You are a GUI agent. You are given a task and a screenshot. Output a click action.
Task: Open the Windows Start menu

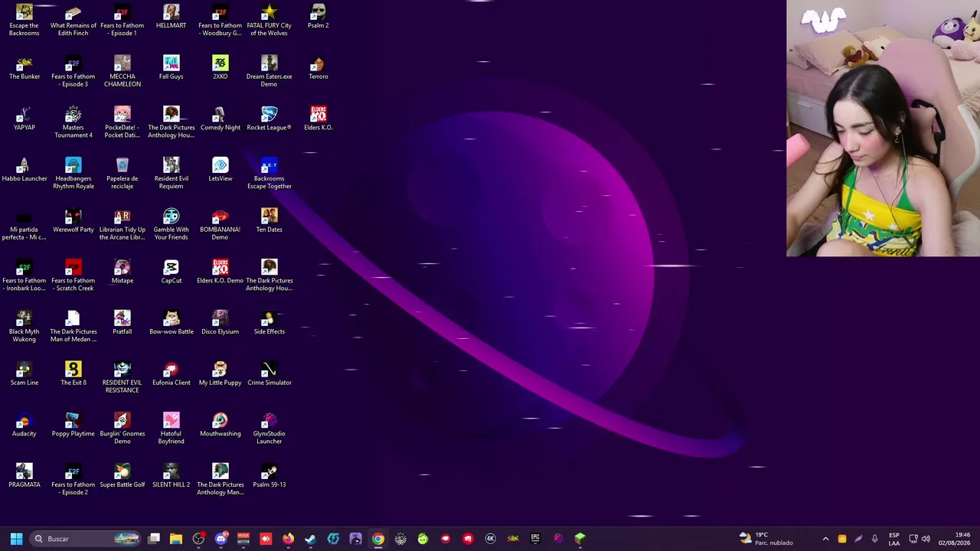pos(16,539)
